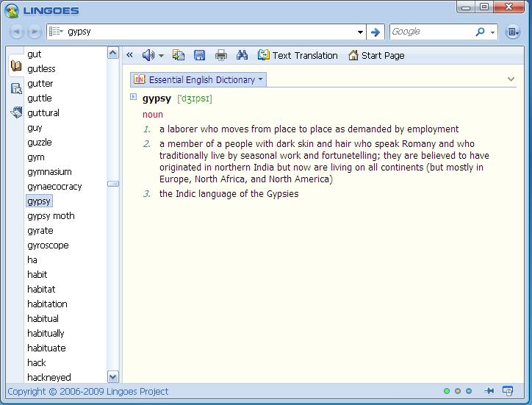Click the word list scroll down arrow

click(113, 376)
